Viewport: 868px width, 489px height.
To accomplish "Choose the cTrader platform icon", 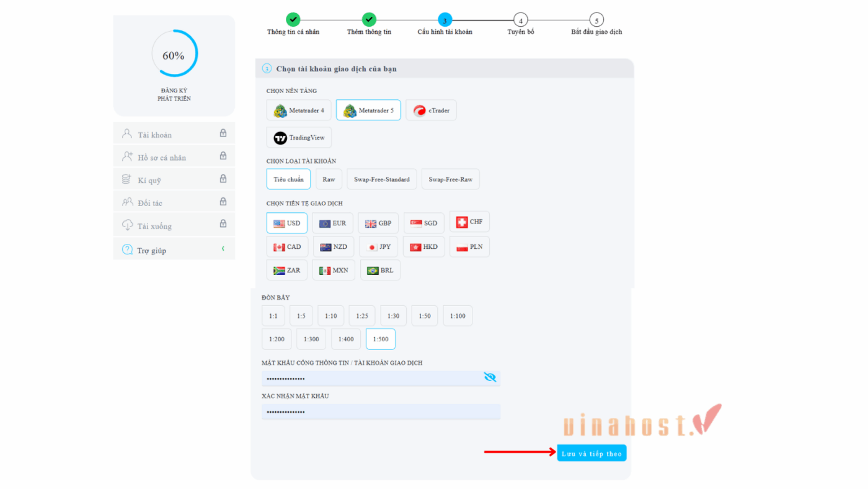I will pos(420,111).
